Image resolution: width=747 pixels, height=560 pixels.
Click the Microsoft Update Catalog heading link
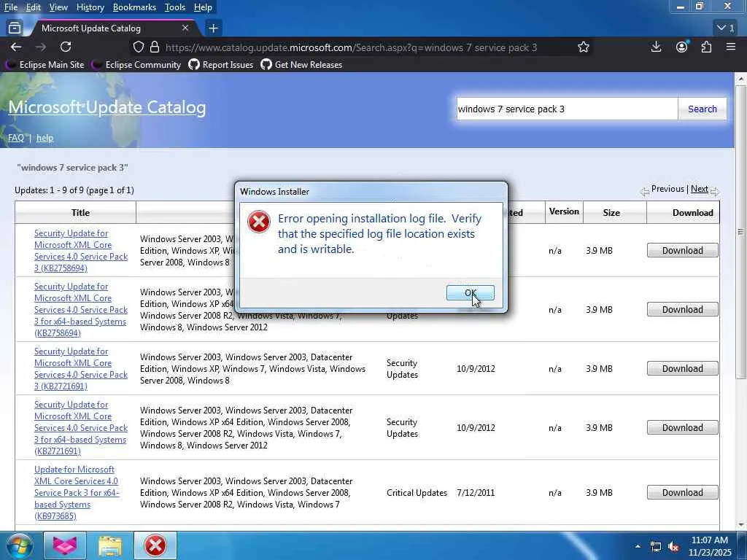click(107, 107)
